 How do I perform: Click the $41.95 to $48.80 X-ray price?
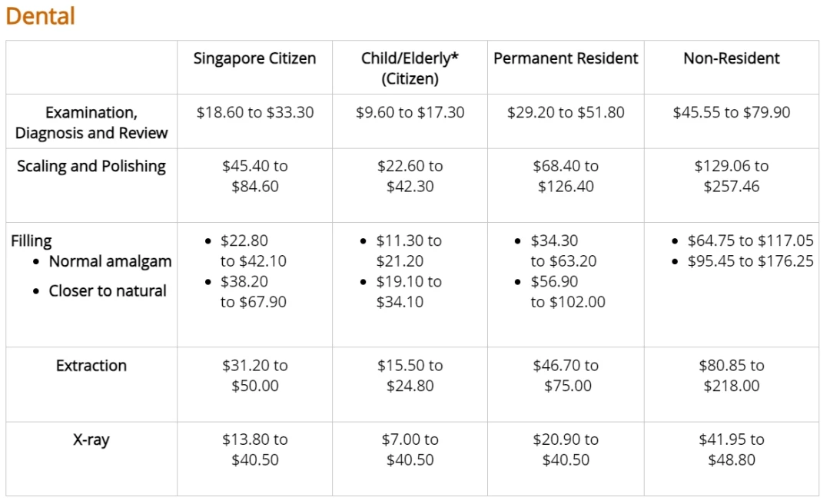coord(732,449)
